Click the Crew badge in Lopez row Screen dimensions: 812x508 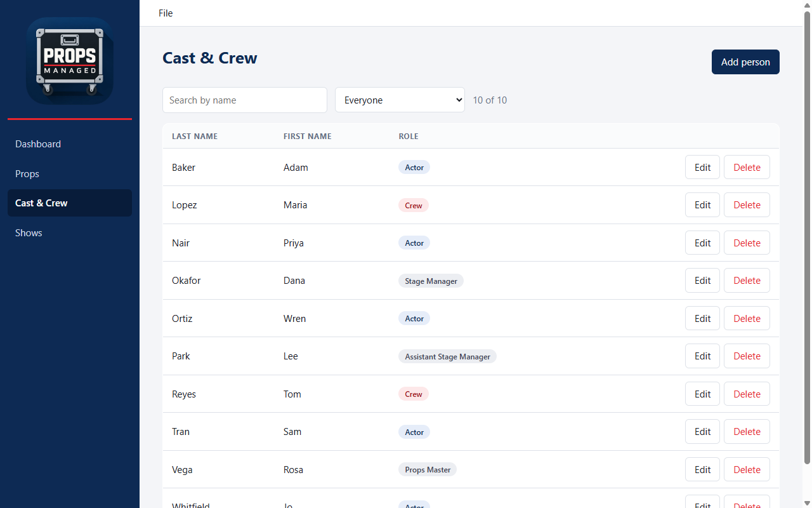[414, 205]
